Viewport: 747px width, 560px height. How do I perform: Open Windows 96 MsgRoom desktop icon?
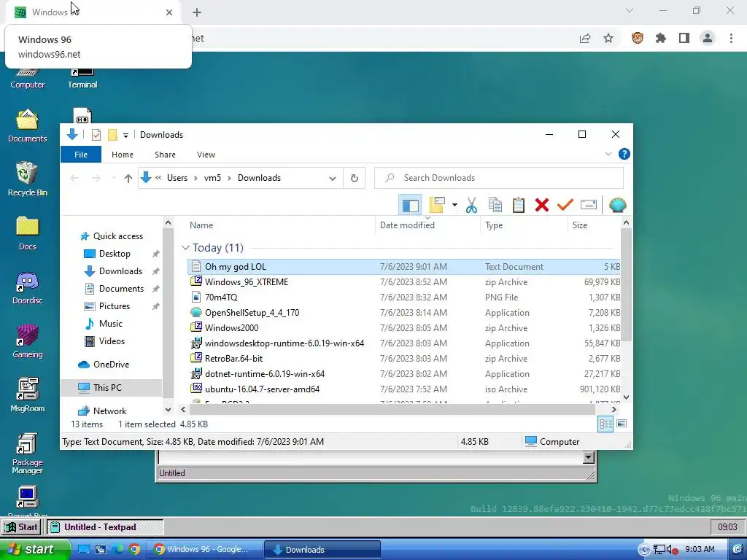[27, 394]
